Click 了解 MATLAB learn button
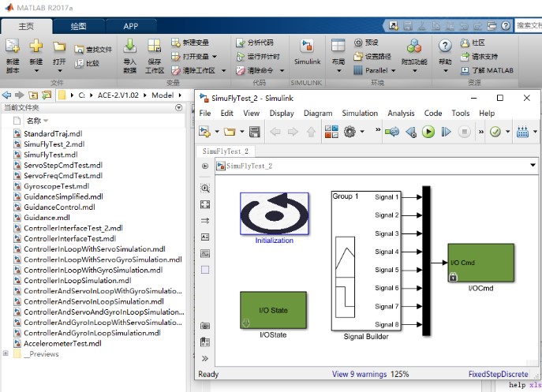Screen dimensions: 542x392 (x=487, y=70)
